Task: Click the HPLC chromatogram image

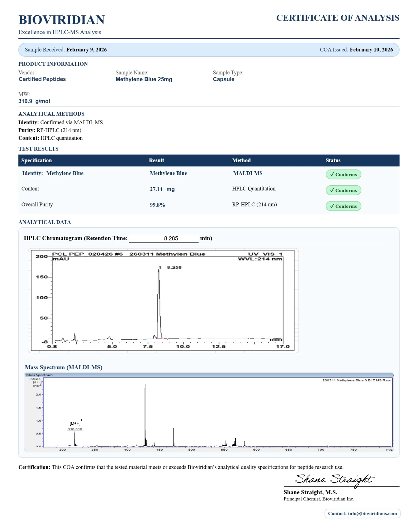Action: pos(163,301)
